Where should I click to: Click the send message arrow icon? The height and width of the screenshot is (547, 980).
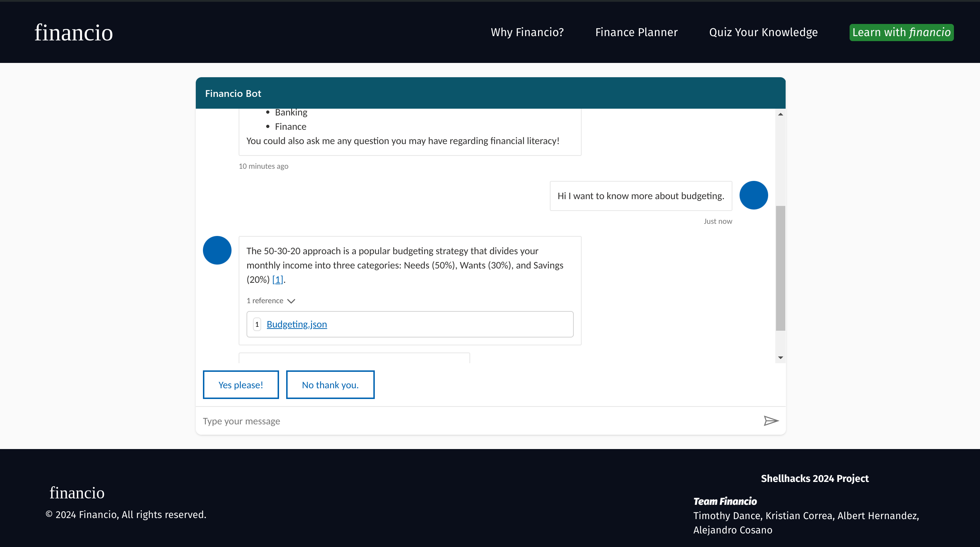coord(771,421)
